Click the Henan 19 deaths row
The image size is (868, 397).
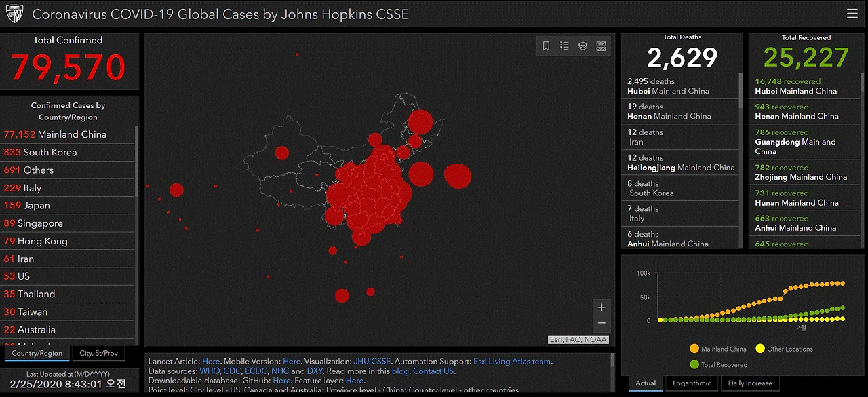[x=681, y=111]
